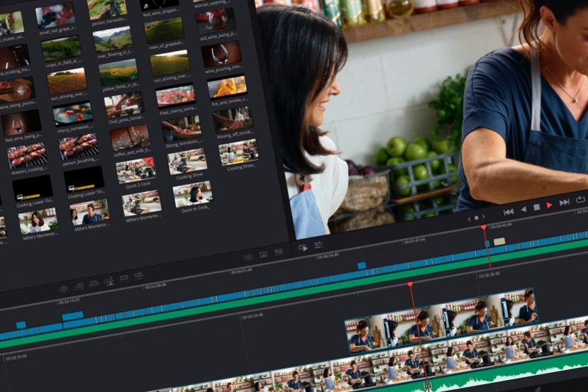Select the beige clip on upper timeline
Image resolution: width=588 pixels, height=392 pixels.
click(x=499, y=242)
